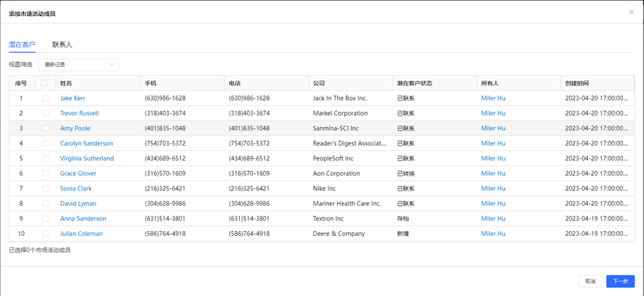Check the row for Julian Coleman
644x296 pixels.
(x=45, y=234)
